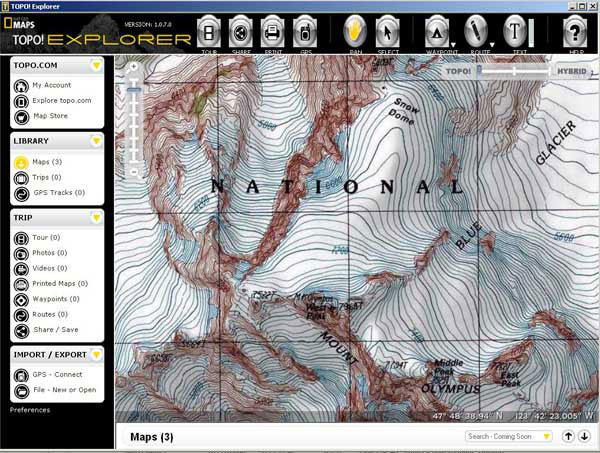Open Help with question mark icon
The height and width of the screenshot is (453, 600).
point(574,30)
